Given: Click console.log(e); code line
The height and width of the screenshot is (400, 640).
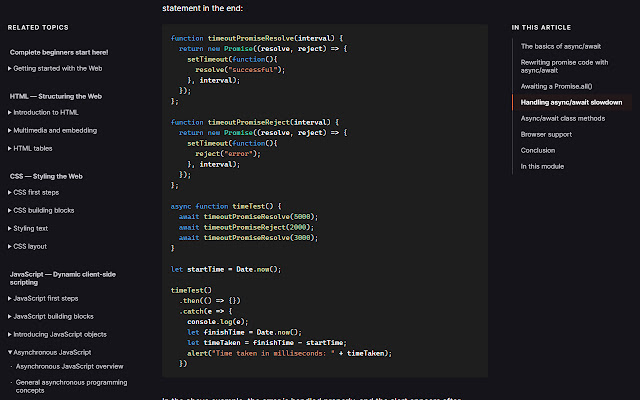Looking at the screenshot, I should click(x=218, y=322).
